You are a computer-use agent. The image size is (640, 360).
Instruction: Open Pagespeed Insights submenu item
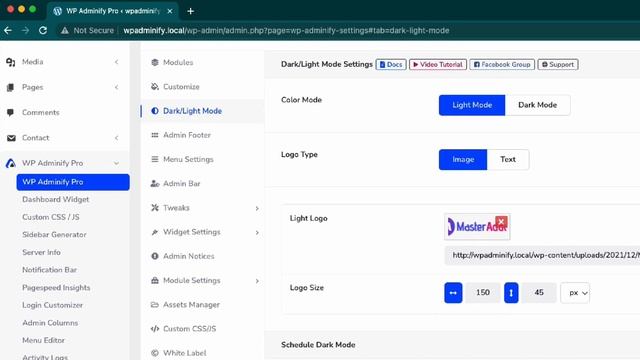pyautogui.click(x=56, y=287)
